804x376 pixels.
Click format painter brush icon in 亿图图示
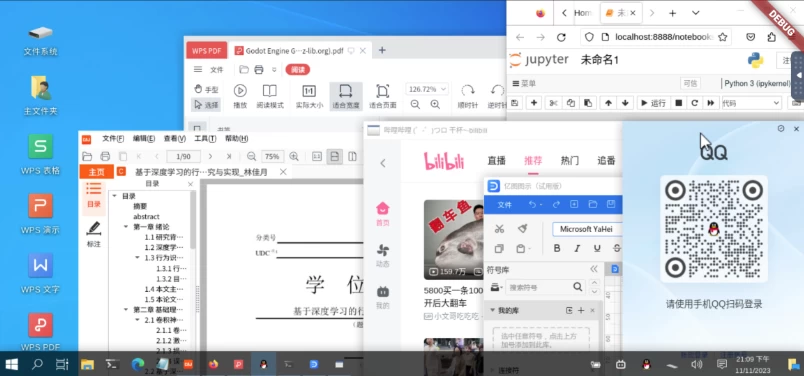point(522,229)
